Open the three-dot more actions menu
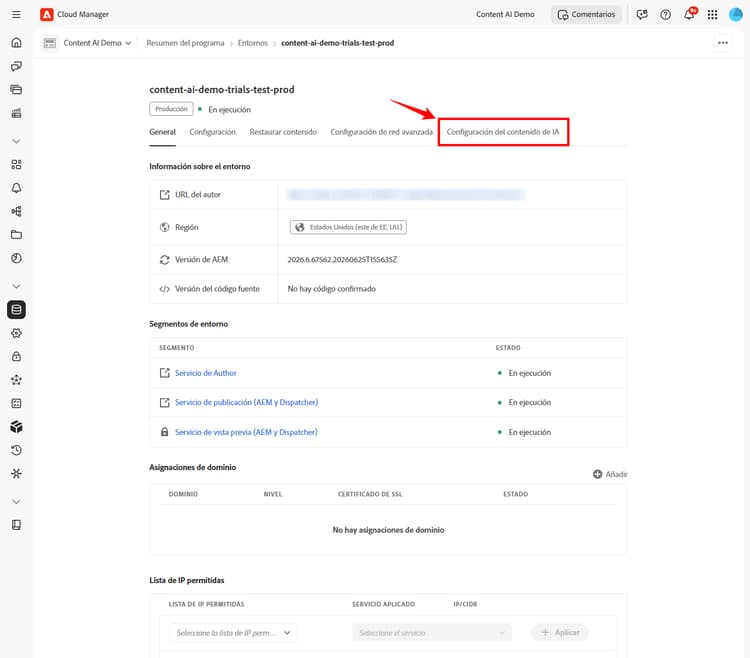Image resolution: width=750 pixels, height=658 pixels. tap(723, 43)
